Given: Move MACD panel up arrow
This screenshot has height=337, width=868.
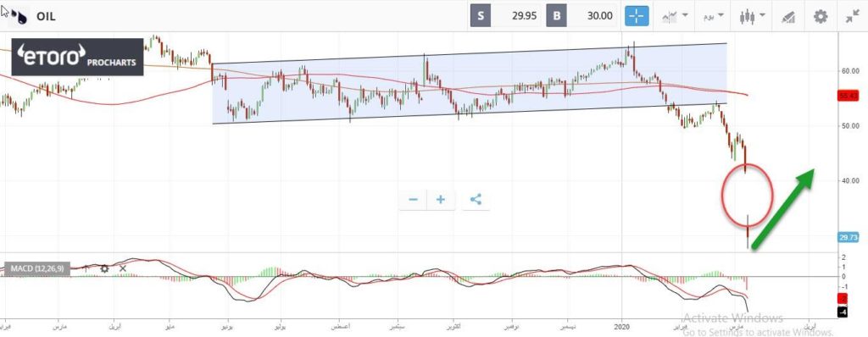Looking at the screenshot, I should pyautogui.click(x=86, y=269).
